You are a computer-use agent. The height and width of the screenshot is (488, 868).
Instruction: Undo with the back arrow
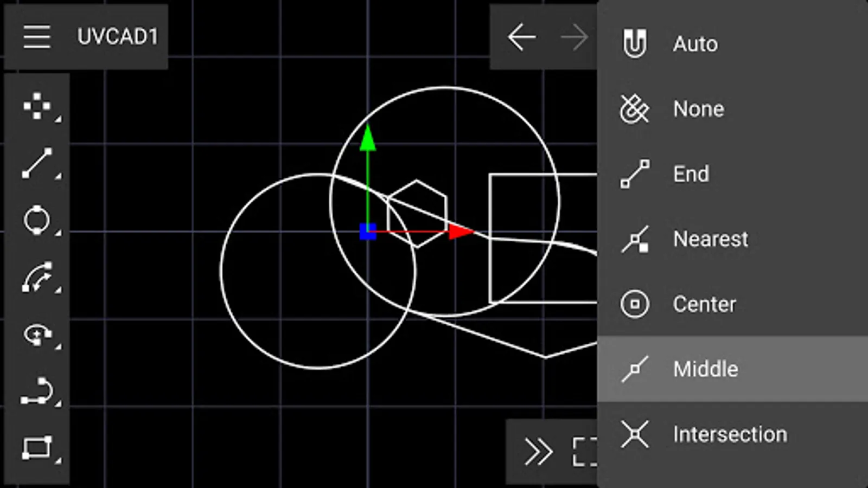tap(522, 37)
